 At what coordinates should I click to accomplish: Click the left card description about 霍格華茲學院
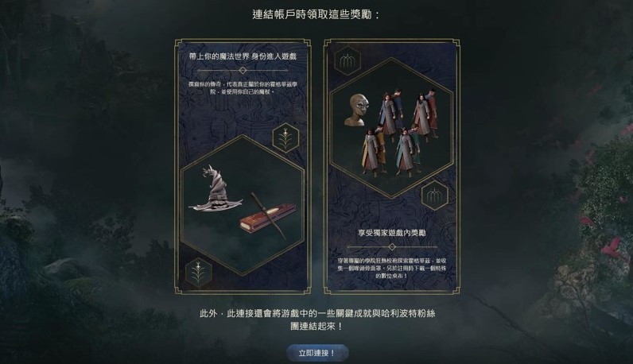click(243, 88)
